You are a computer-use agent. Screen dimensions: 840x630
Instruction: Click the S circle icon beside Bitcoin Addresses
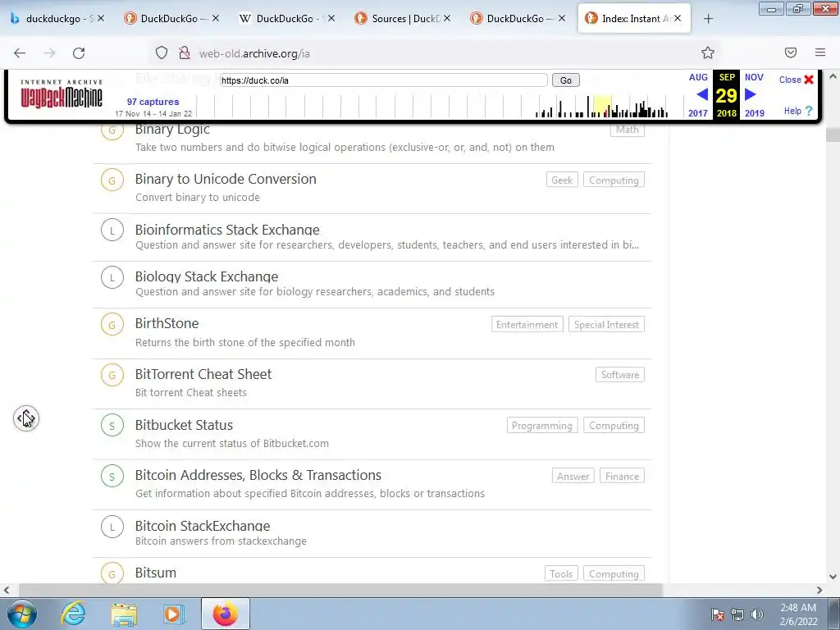point(112,477)
